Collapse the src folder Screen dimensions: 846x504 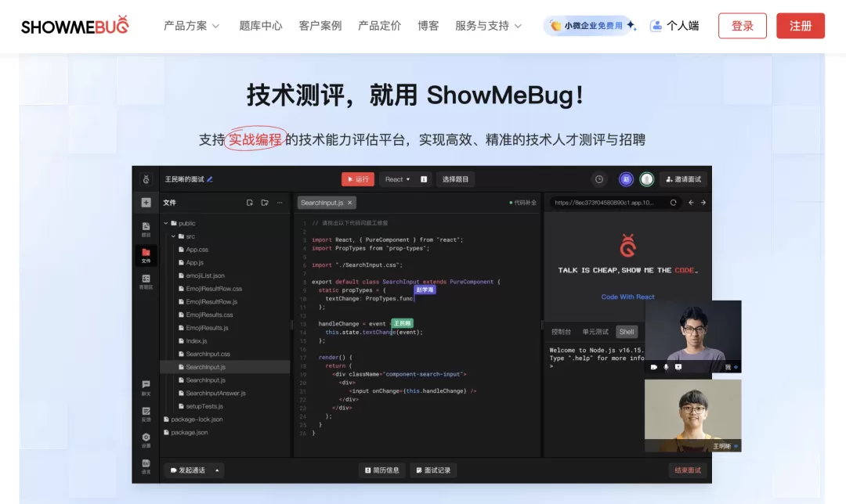point(173,236)
